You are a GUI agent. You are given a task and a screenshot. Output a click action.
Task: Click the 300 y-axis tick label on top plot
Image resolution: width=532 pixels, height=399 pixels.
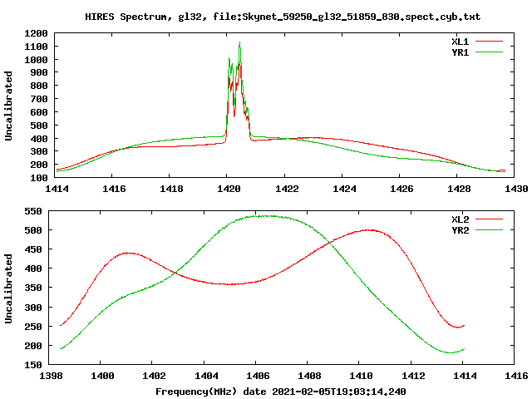coord(39,151)
